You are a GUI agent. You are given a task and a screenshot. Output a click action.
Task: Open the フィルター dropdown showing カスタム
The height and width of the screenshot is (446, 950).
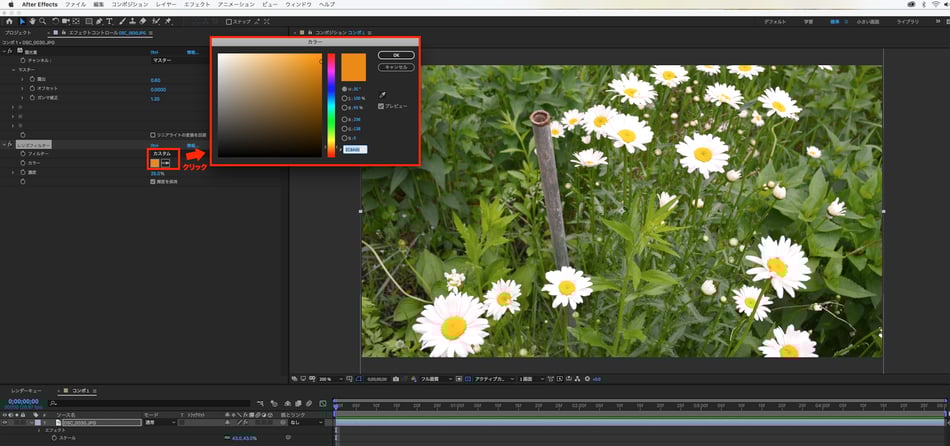pos(162,153)
